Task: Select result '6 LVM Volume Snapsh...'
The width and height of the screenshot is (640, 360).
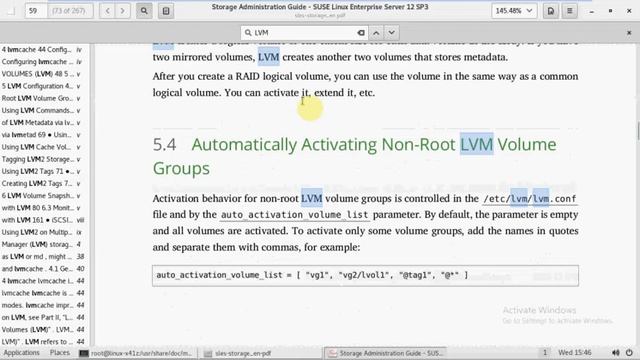Action: (42, 196)
